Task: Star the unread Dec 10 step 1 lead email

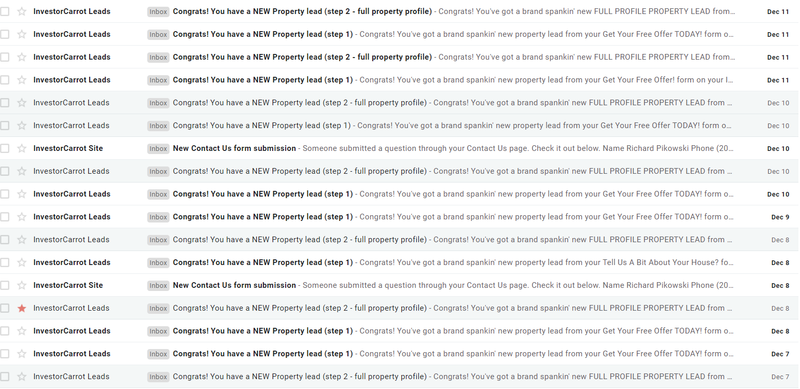Action: 21,194
